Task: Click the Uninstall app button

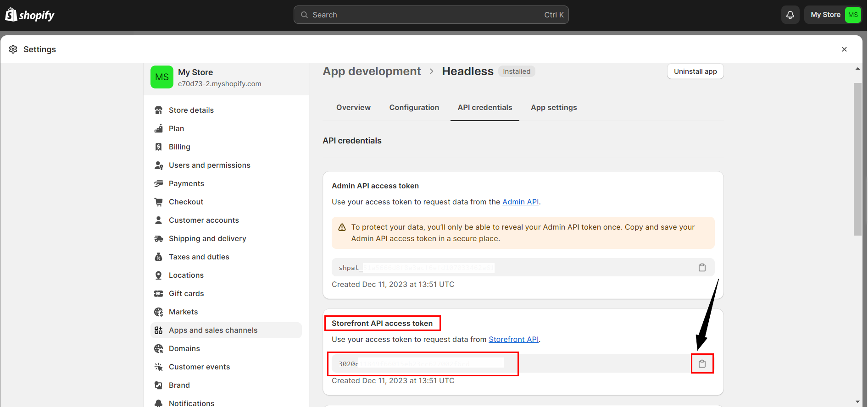Action: 695,71
